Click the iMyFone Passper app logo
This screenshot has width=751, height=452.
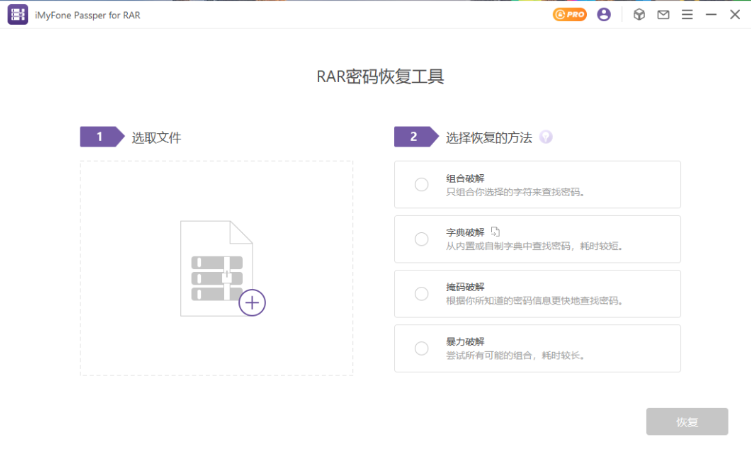[x=18, y=15]
